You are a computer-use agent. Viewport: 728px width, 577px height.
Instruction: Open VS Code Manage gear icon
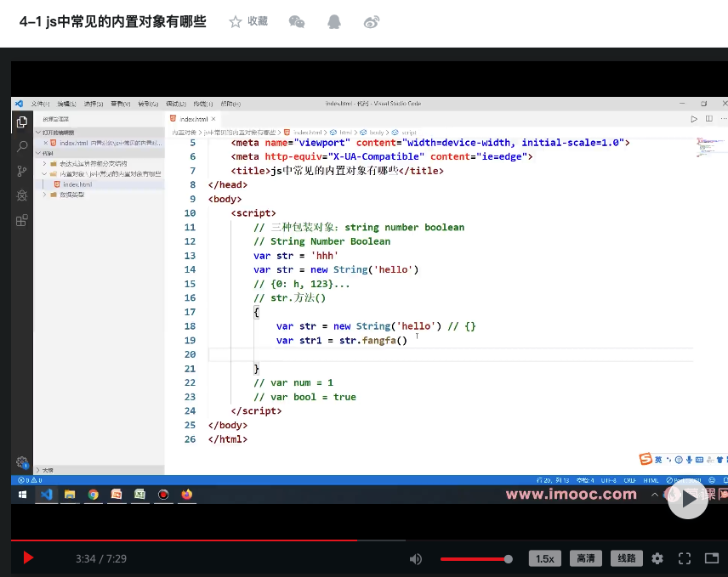[22, 462]
